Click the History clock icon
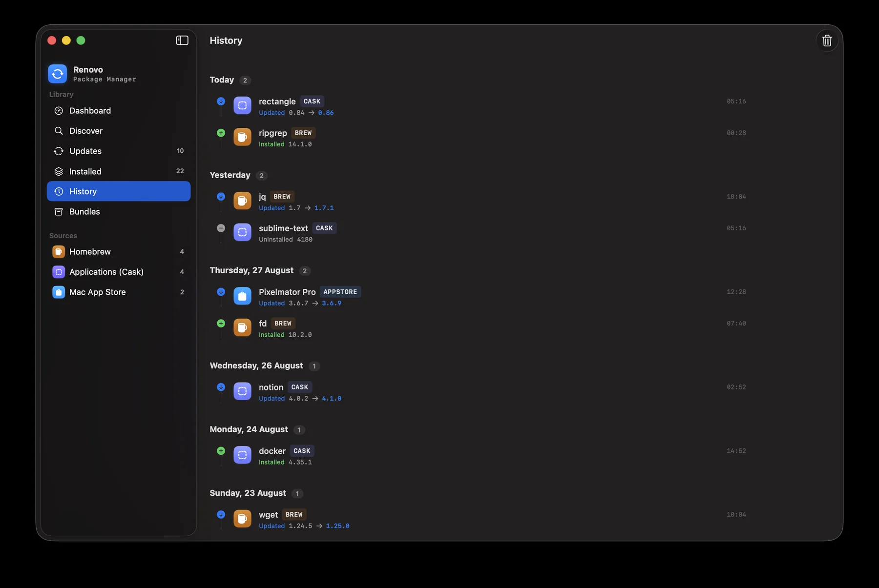The height and width of the screenshot is (588, 879). pyautogui.click(x=59, y=191)
